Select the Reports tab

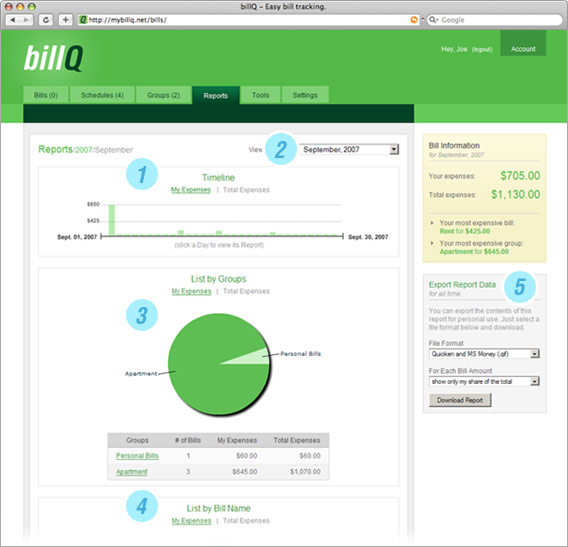pyautogui.click(x=216, y=95)
